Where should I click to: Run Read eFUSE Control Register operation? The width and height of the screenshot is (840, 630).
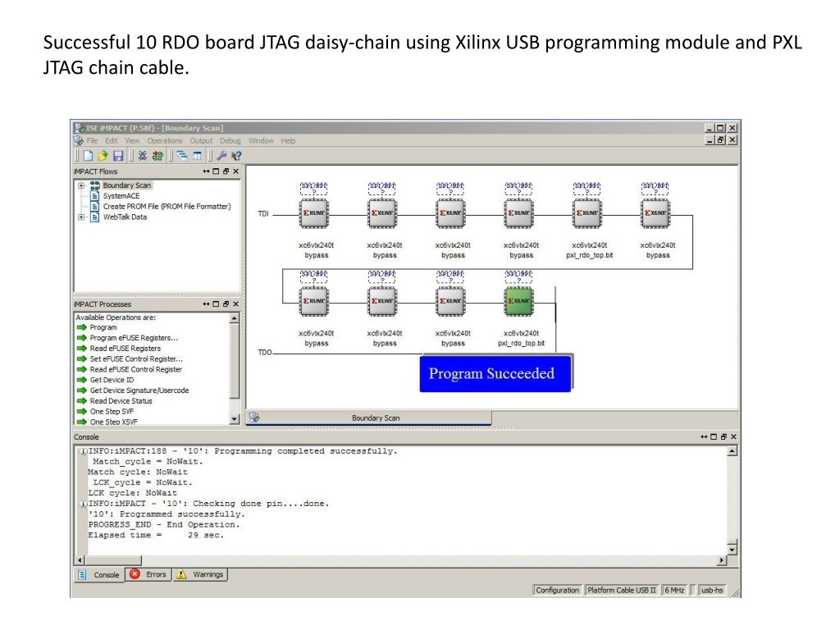pos(135,370)
